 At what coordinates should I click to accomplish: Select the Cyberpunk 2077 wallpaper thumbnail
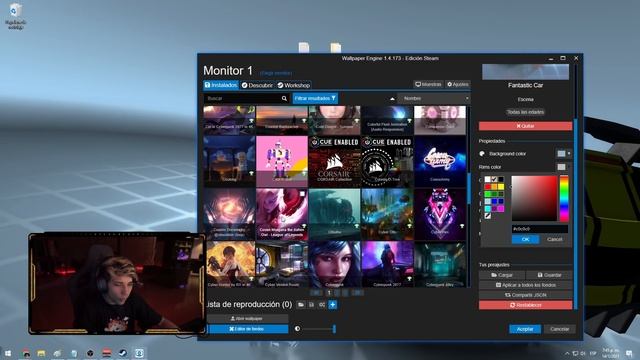pyautogui.click(x=387, y=264)
